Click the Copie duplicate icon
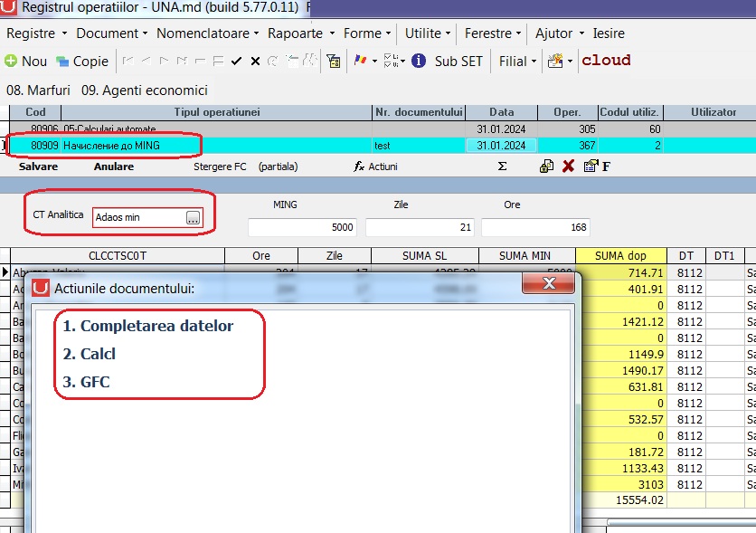The height and width of the screenshot is (533, 756). pyautogui.click(x=62, y=62)
